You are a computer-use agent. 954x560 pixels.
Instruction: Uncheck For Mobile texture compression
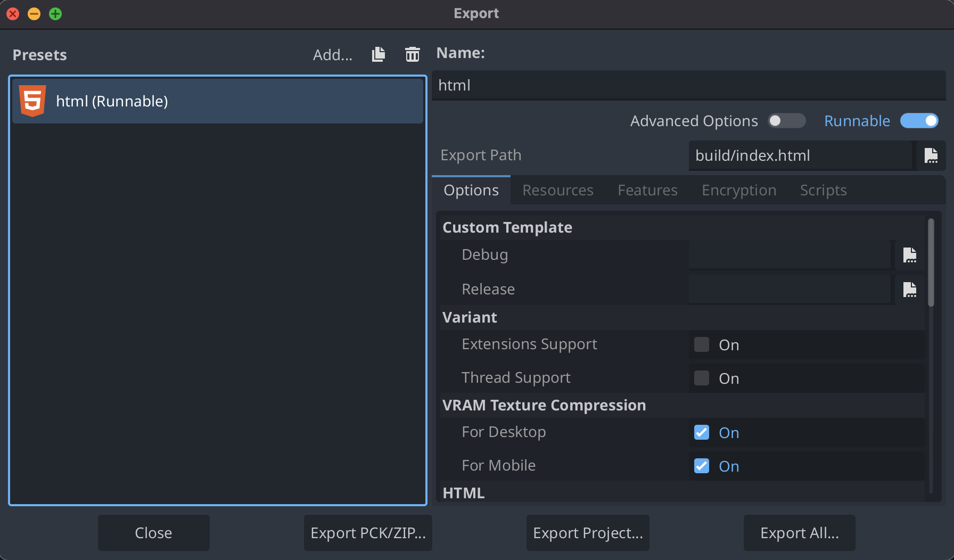pyautogui.click(x=702, y=466)
